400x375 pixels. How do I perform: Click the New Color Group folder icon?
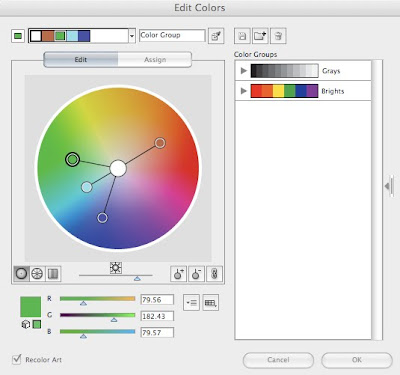pos(260,36)
